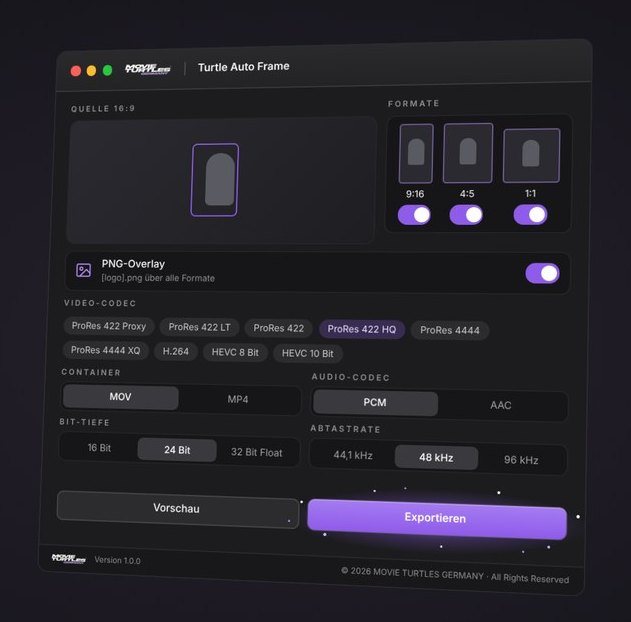Choose ProRes 422 LT codec
Viewport: 631px width, 622px height.
click(x=199, y=327)
